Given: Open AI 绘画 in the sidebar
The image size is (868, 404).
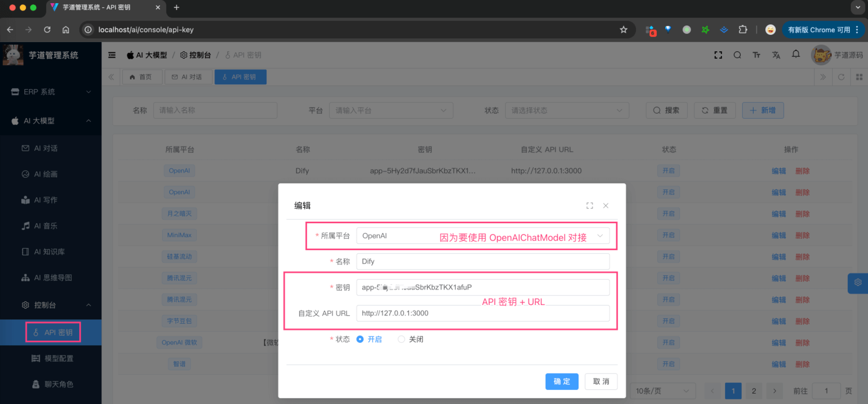Looking at the screenshot, I should (x=46, y=174).
